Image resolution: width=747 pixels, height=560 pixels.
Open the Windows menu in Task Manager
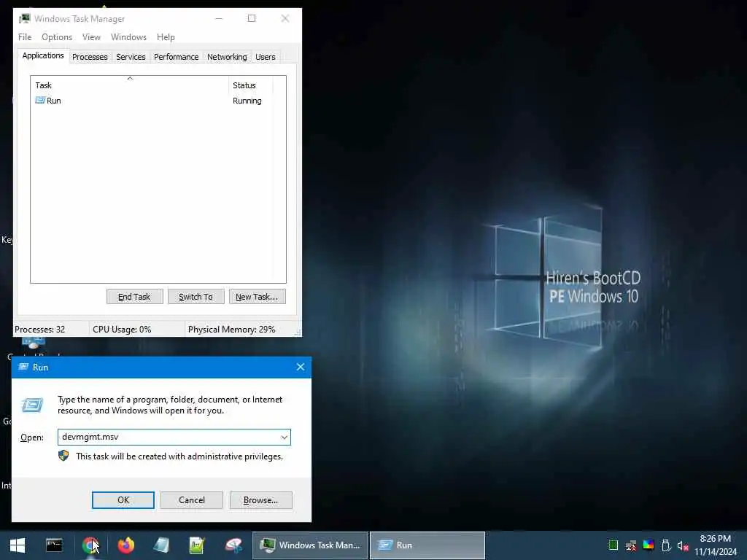(128, 37)
